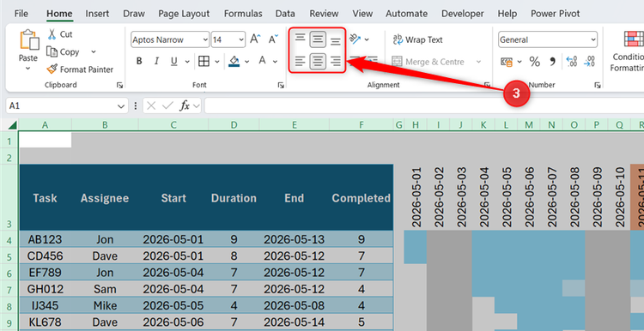Click the Select All corner triangle
644x331 pixels.
tap(13, 125)
